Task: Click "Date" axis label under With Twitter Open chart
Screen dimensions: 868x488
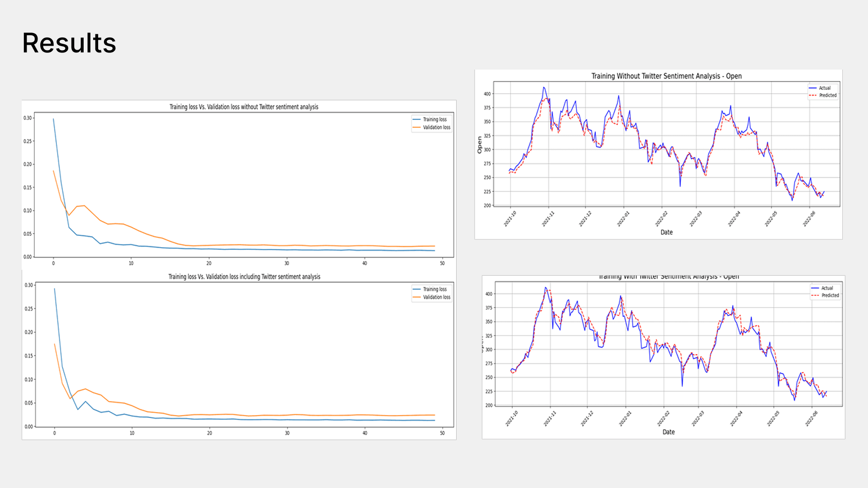Action: pos(669,432)
